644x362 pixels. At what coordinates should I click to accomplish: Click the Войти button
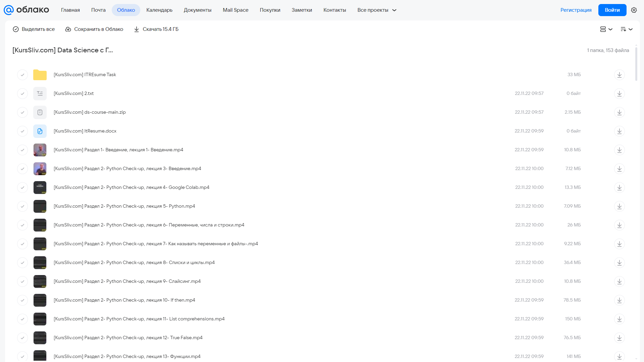[x=612, y=10]
